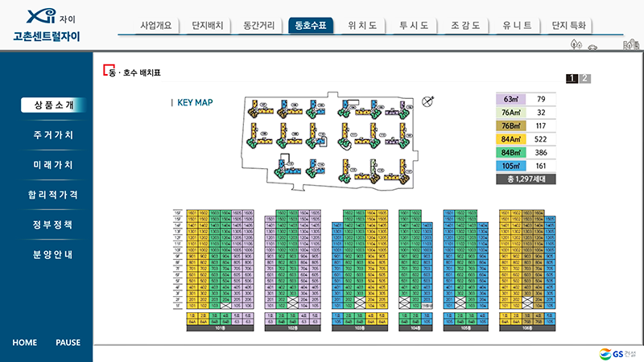Screen dimensions: 644x362
Task: Select the 단지 특화 tab
Action: [568, 26]
